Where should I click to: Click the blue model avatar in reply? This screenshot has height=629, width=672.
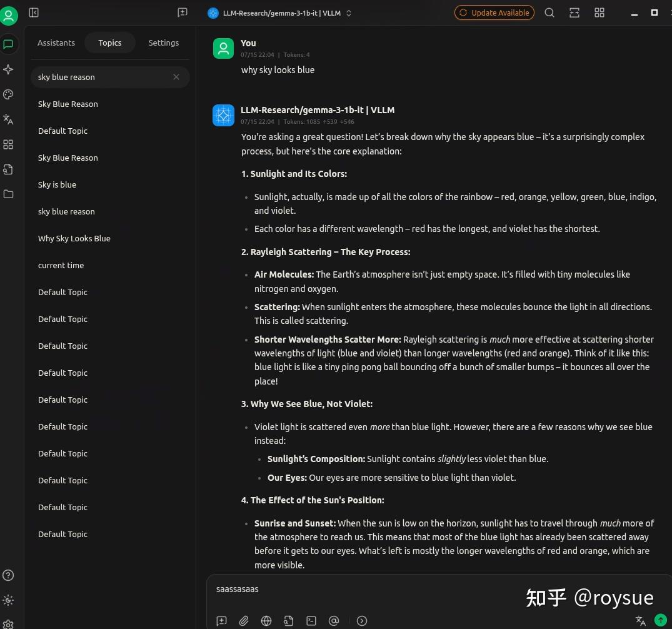[223, 115]
